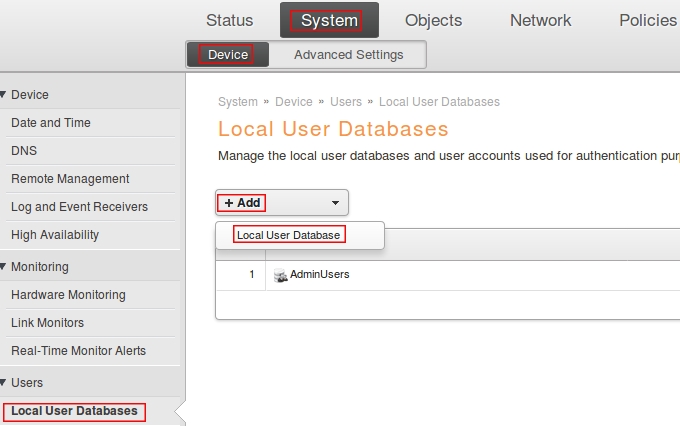This screenshot has width=680, height=426.
Task: Collapse the Monitoring sidebar section
Action: (x=5, y=267)
